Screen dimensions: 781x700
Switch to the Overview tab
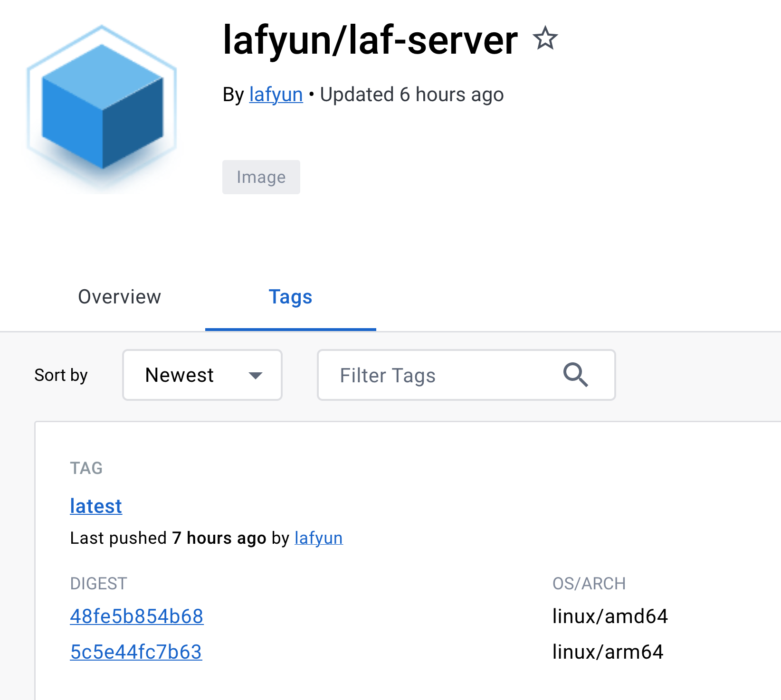119,296
